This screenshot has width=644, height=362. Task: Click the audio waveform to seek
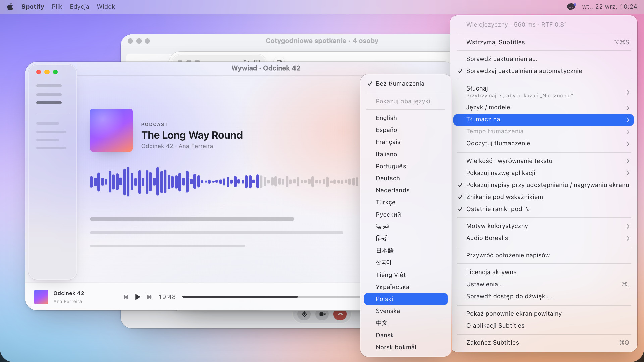[x=225, y=182]
